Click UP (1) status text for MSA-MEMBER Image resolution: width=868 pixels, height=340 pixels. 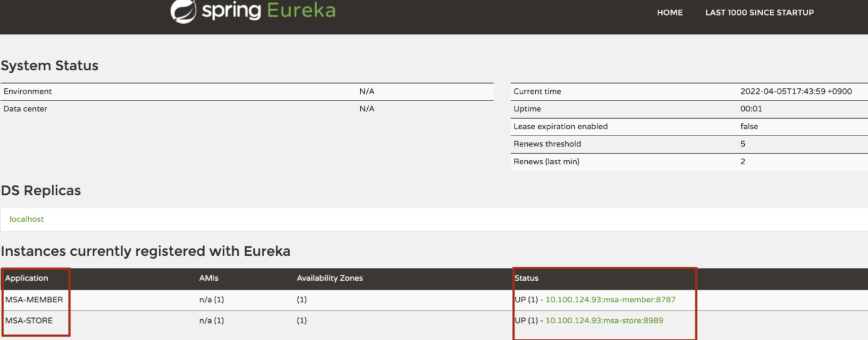click(x=526, y=300)
